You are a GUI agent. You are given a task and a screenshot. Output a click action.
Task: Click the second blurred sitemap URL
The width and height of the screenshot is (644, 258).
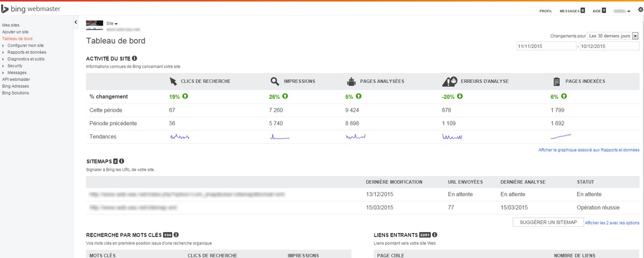133,207
